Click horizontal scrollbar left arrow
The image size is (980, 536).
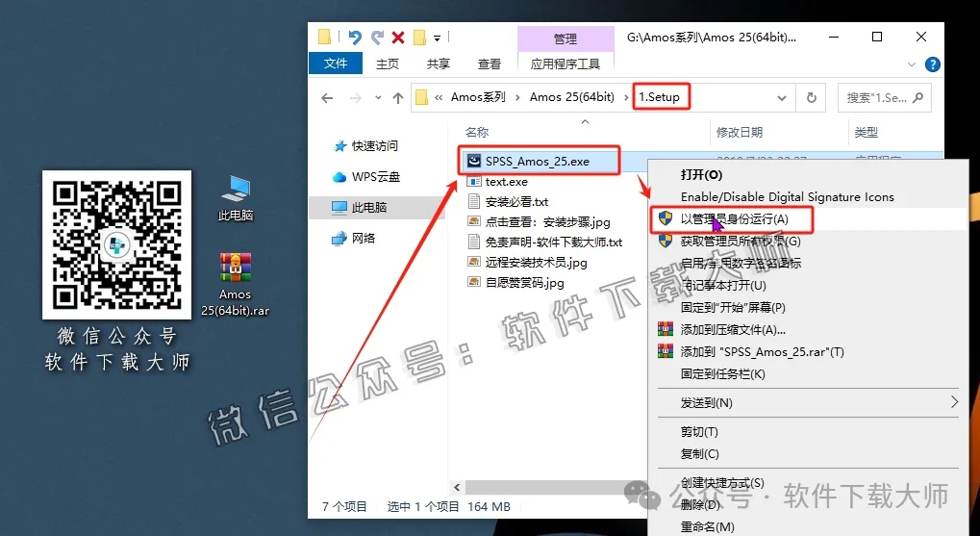(457, 487)
